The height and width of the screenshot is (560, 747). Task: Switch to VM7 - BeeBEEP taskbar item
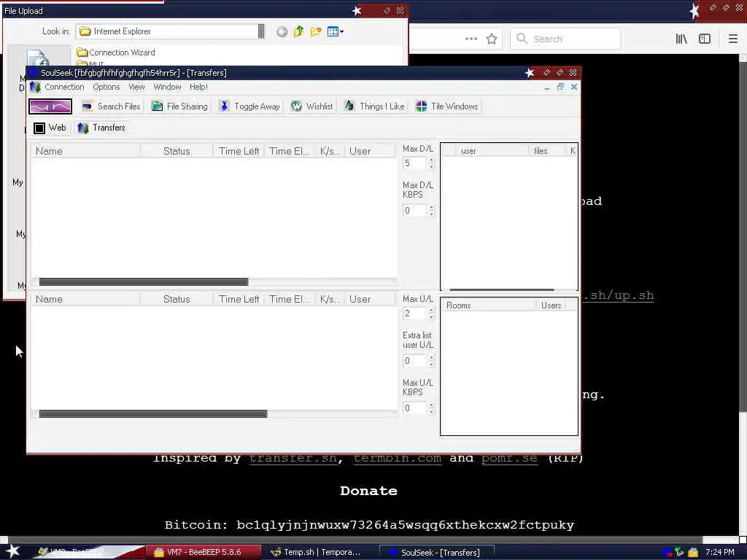204,553
